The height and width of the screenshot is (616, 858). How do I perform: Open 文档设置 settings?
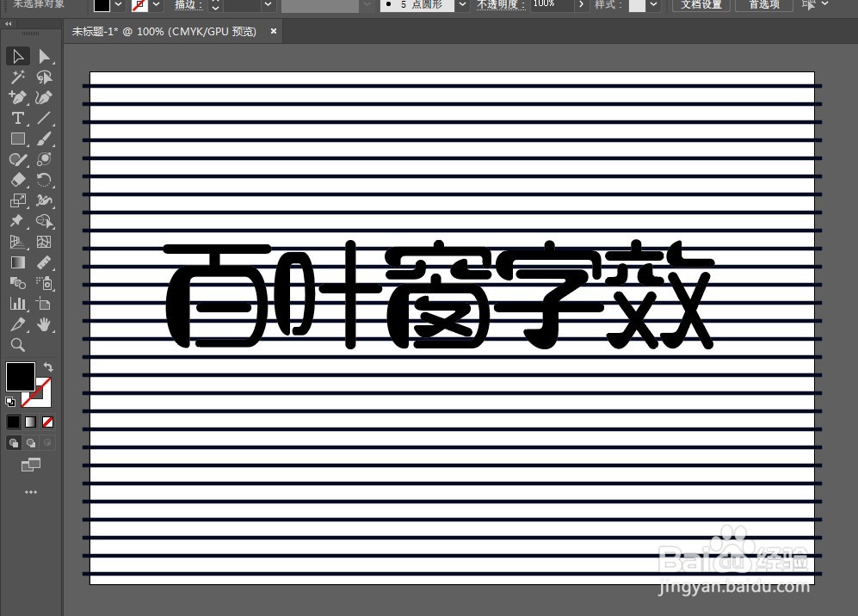(701, 6)
